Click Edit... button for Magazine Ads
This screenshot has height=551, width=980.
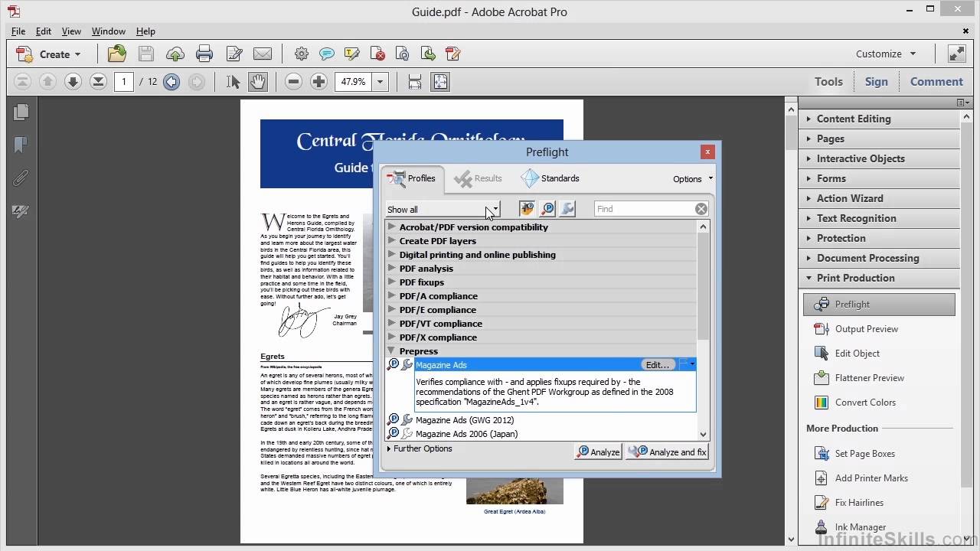[x=658, y=364]
